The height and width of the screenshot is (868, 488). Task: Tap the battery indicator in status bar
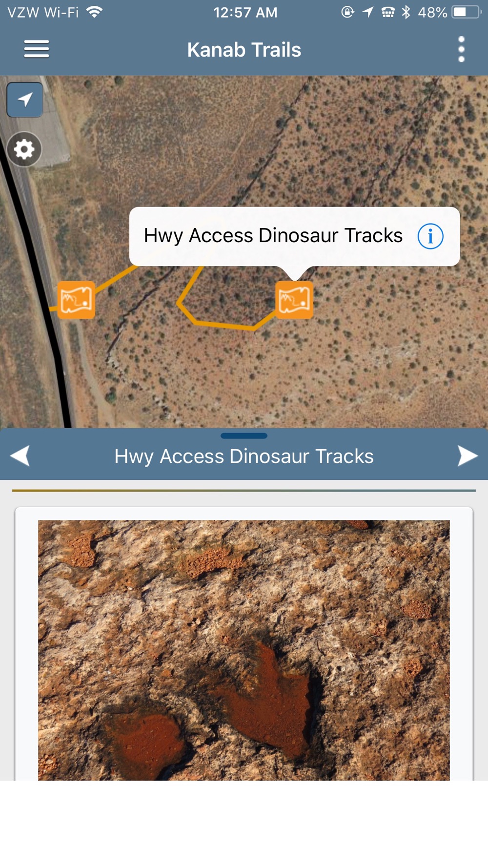(x=467, y=12)
